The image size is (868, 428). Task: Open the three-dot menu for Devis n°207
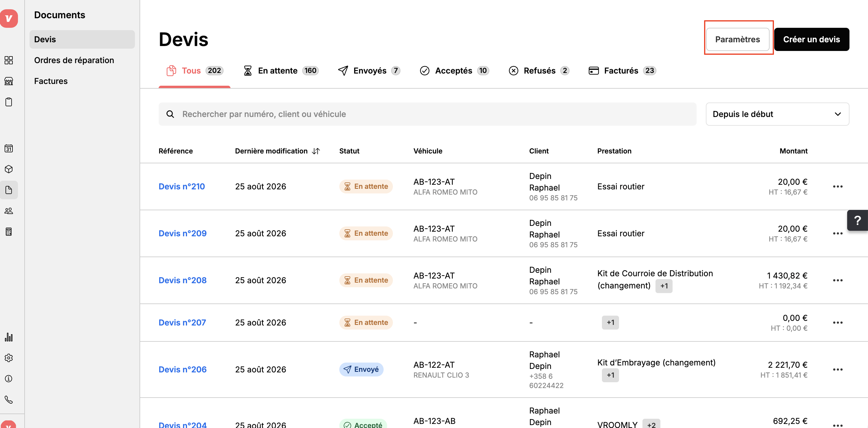pos(838,323)
